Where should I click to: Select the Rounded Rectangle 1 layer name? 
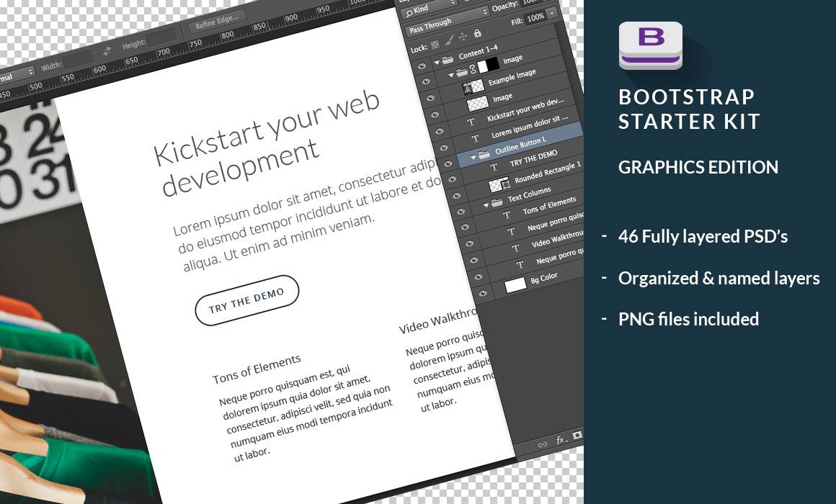[x=548, y=172]
